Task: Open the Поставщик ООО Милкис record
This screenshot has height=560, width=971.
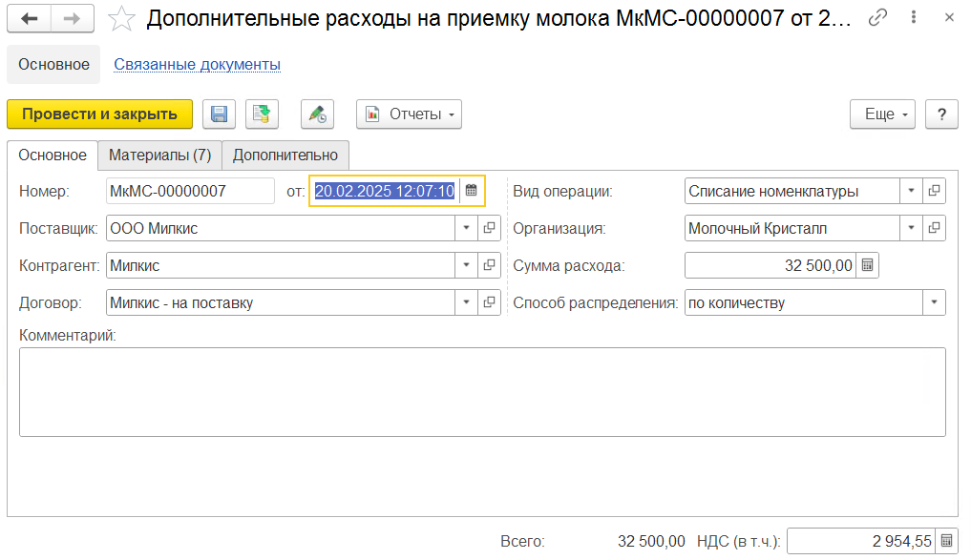Action: coord(489,228)
